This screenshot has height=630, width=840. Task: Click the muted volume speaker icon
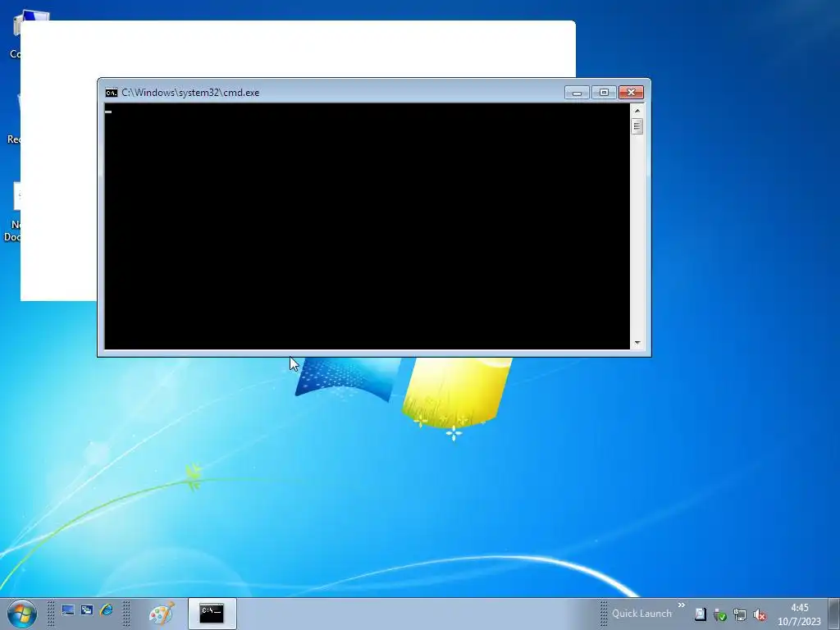coord(760,615)
